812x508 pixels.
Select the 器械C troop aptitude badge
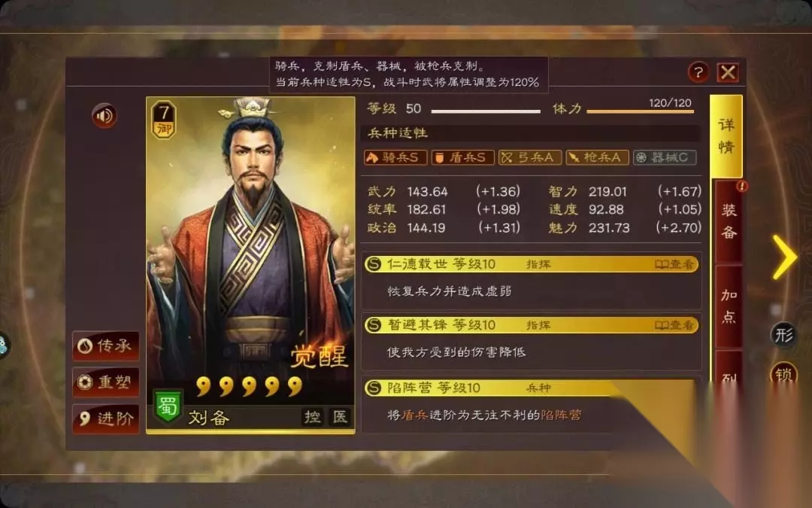tap(665, 157)
